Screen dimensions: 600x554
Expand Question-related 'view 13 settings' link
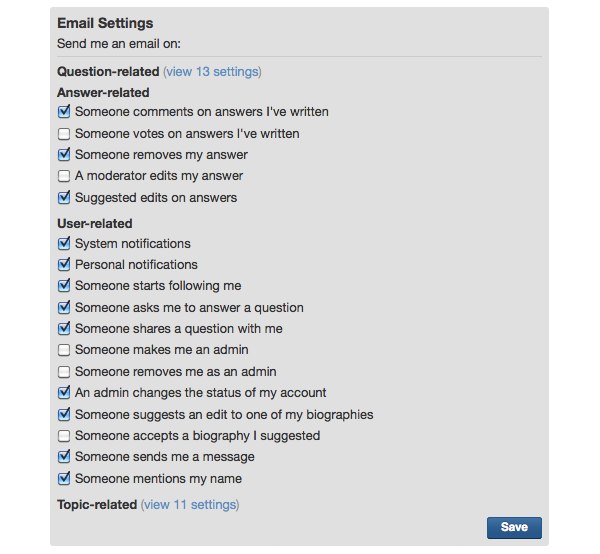[x=212, y=72]
